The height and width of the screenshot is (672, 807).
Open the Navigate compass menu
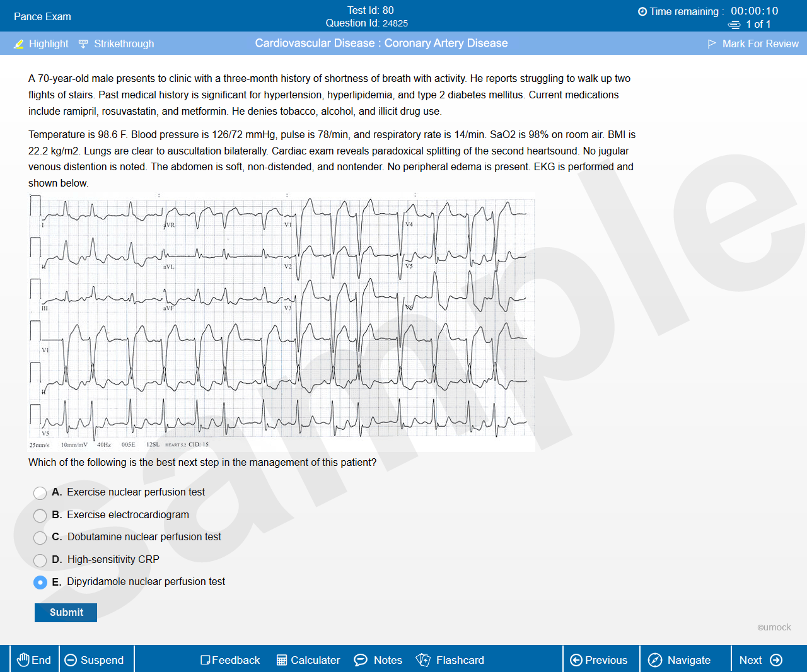coord(656,660)
